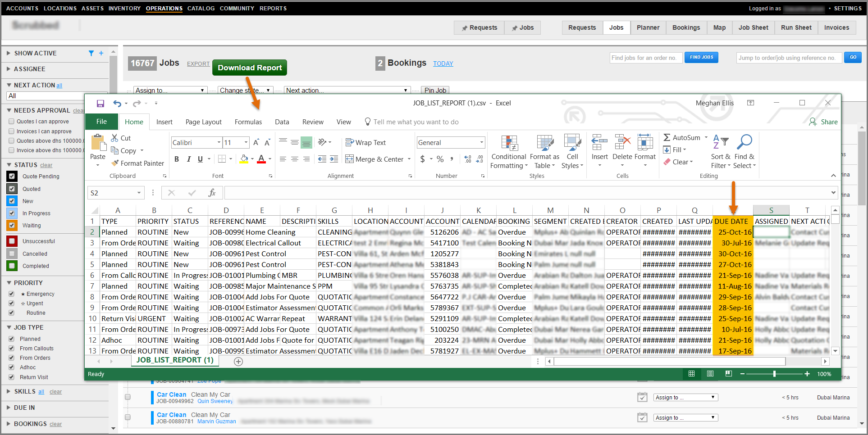The height and width of the screenshot is (435, 868).
Task: Open the Calibri font name dropdown
Action: [x=219, y=143]
